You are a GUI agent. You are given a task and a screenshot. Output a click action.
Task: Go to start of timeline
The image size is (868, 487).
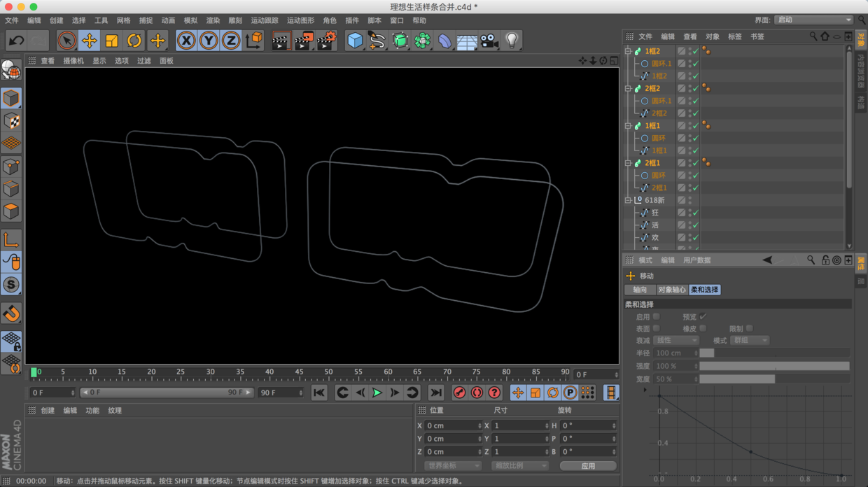click(318, 393)
